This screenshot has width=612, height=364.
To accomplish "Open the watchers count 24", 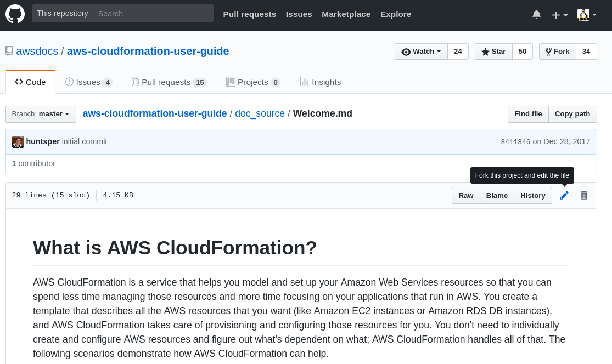I will 458,52.
